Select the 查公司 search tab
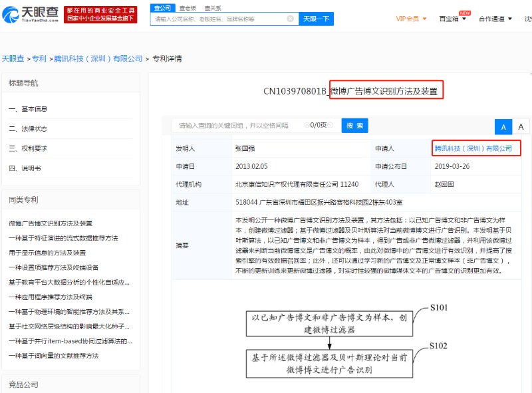Screen dimensions: 532x393 coord(163,8)
